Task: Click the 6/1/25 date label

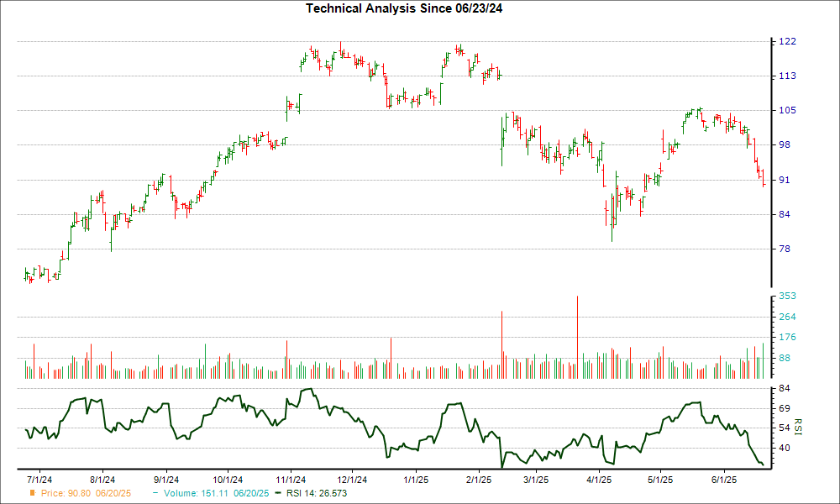Action: coord(724,480)
